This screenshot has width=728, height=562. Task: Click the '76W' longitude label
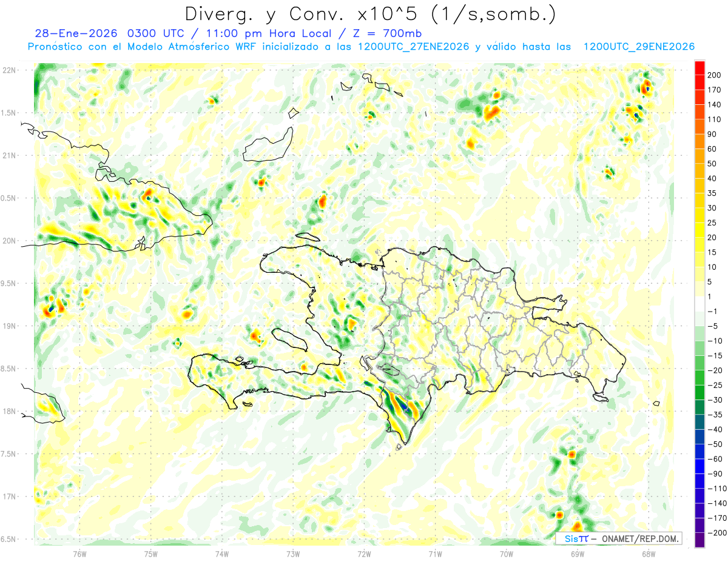[79, 553]
